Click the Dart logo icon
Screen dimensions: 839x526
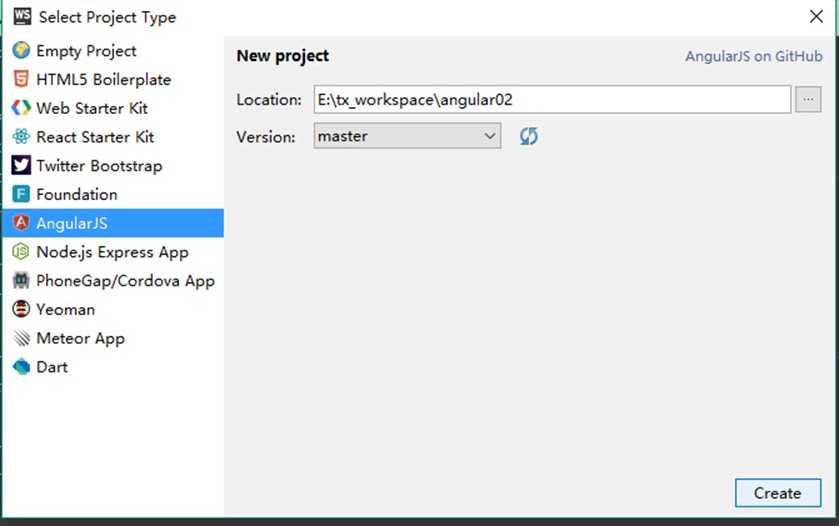click(x=21, y=367)
